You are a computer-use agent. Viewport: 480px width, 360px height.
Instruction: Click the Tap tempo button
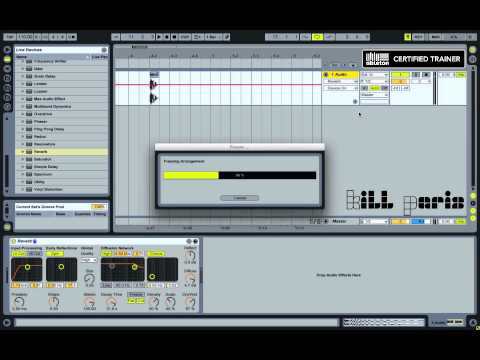click(x=10, y=37)
